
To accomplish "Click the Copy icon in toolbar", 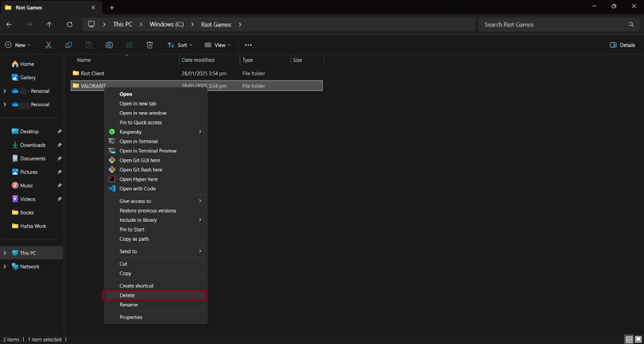I will (69, 45).
